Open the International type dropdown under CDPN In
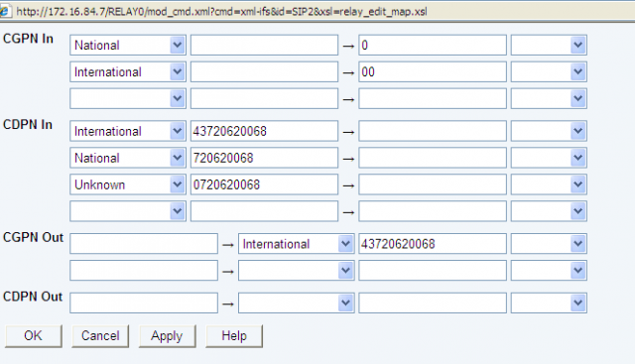635x364 pixels. tap(128, 131)
